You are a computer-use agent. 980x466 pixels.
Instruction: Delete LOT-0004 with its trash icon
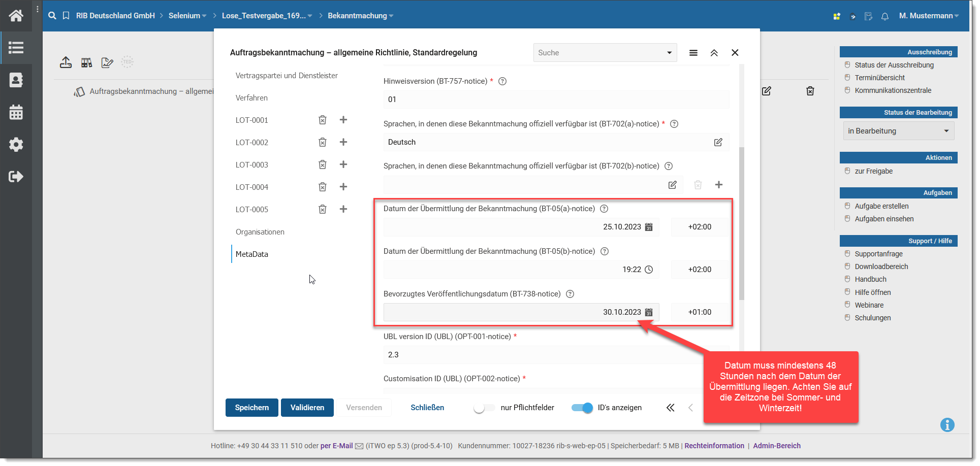pyautogui.click(x=323, y=187)
